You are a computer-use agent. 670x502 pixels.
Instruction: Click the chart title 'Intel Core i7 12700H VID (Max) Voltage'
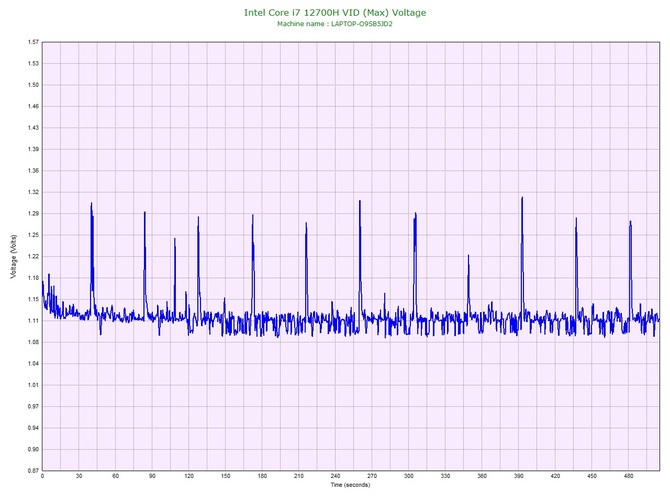click(x=335, y=13)
